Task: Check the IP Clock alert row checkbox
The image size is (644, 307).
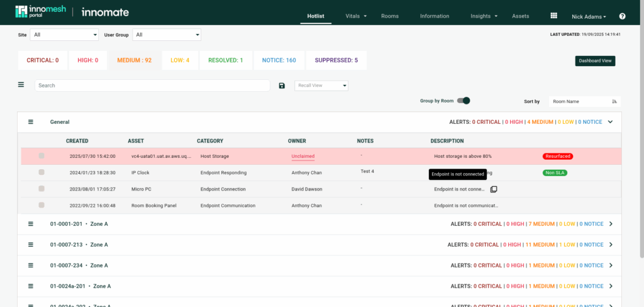Action: tap(42, 172)
